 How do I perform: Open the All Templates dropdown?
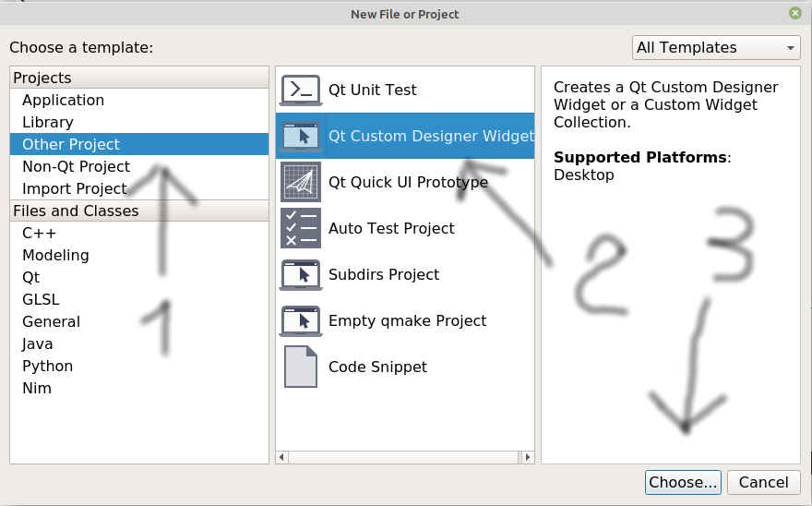coord(716,47)
